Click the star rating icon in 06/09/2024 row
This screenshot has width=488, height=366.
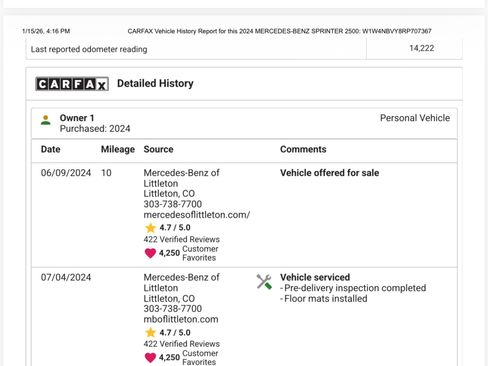click(x=150, y=228)
